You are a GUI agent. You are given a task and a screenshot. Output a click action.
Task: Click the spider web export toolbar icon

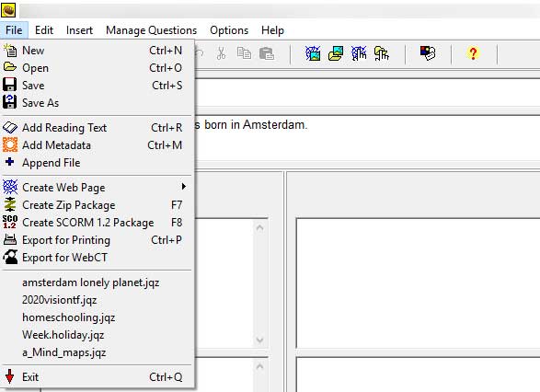(313, 53)
